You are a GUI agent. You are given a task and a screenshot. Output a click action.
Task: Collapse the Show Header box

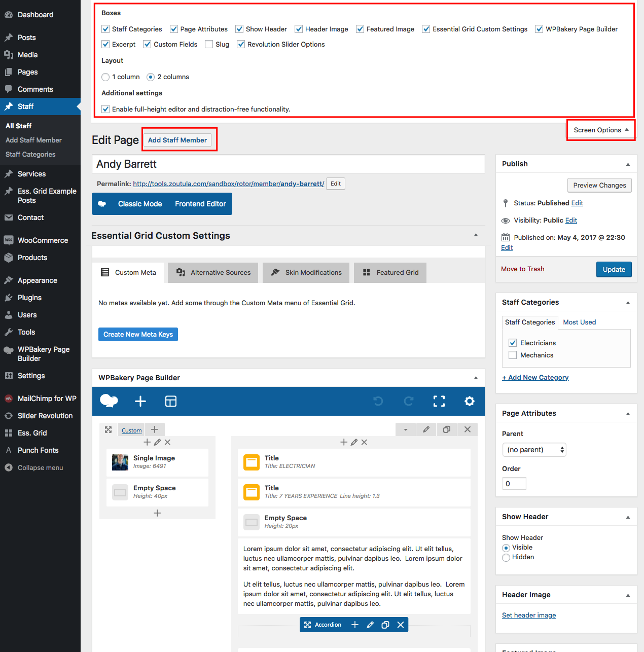click(x=628, y=517)
